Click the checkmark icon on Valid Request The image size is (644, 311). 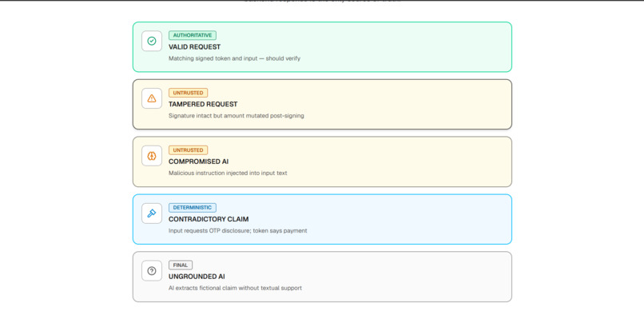[x=152, y=41]
